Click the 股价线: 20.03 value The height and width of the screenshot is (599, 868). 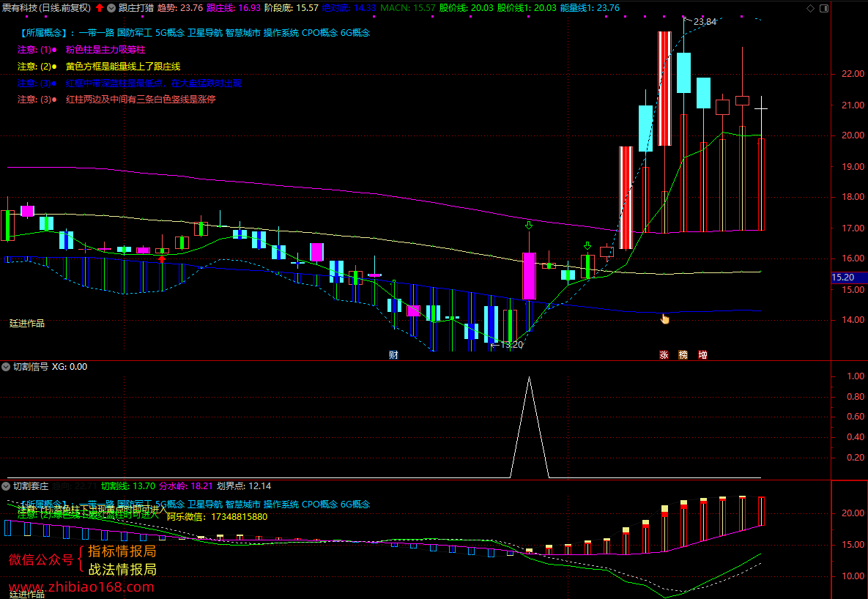click(x=467, y=8)
